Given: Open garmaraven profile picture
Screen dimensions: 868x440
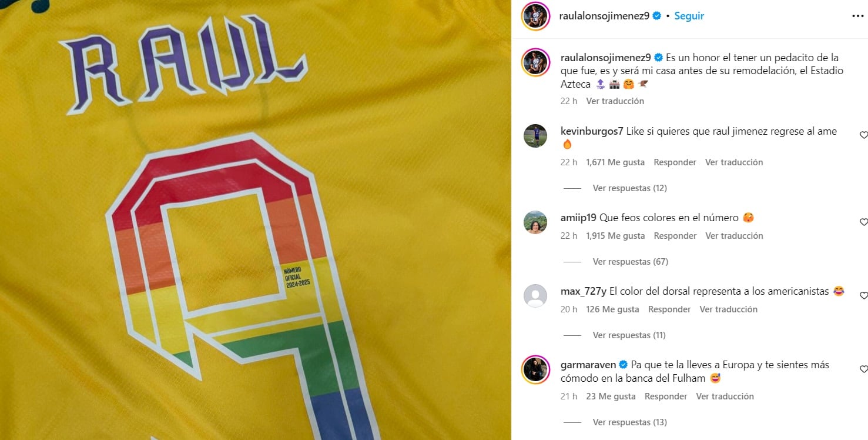Looking at the screenshot, I should click(x=535, y=369).
